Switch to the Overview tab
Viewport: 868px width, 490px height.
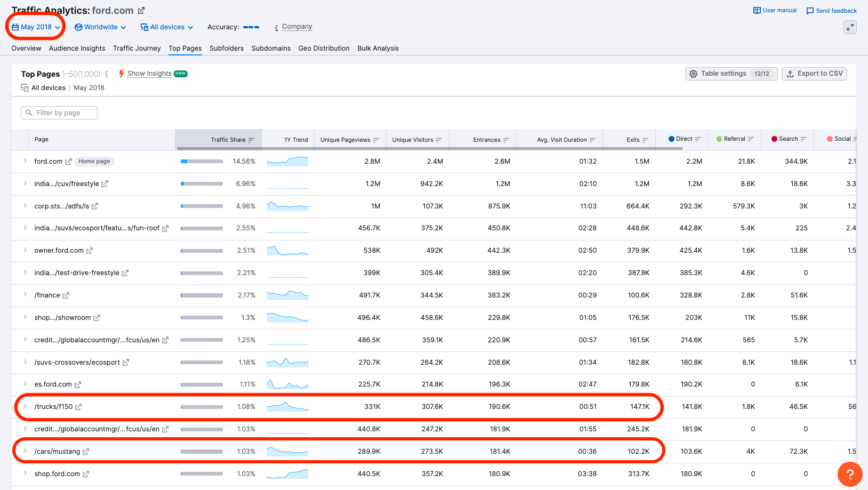(26, 49)
